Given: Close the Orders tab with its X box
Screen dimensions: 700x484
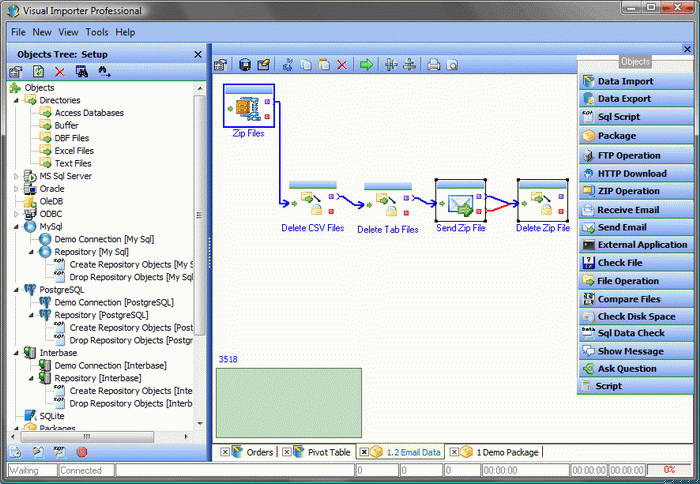Looking at the screenshot, I should [225, 452].
